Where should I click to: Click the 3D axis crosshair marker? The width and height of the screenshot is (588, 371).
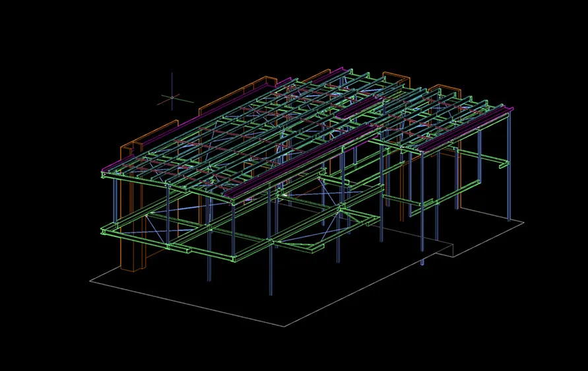(172, 97)
